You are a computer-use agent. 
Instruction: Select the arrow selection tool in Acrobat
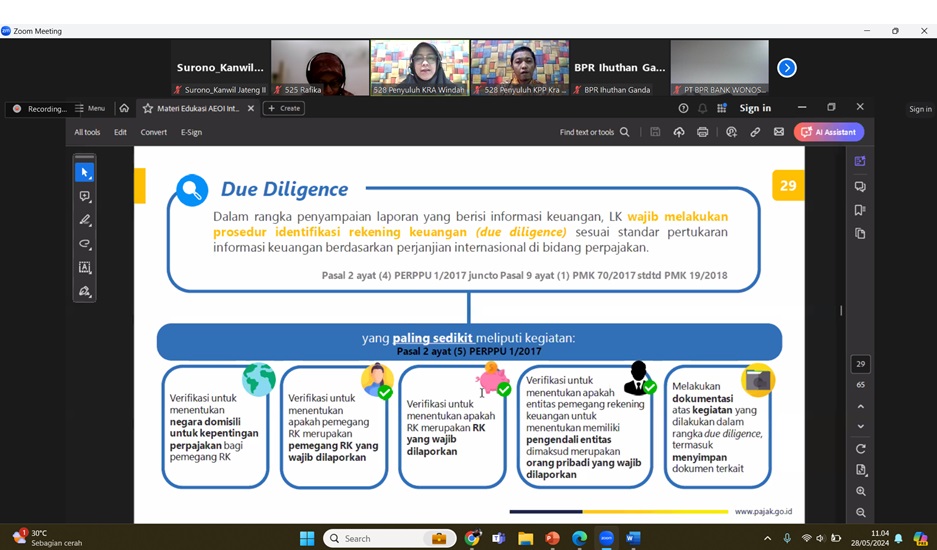click(x=85, y=173)
